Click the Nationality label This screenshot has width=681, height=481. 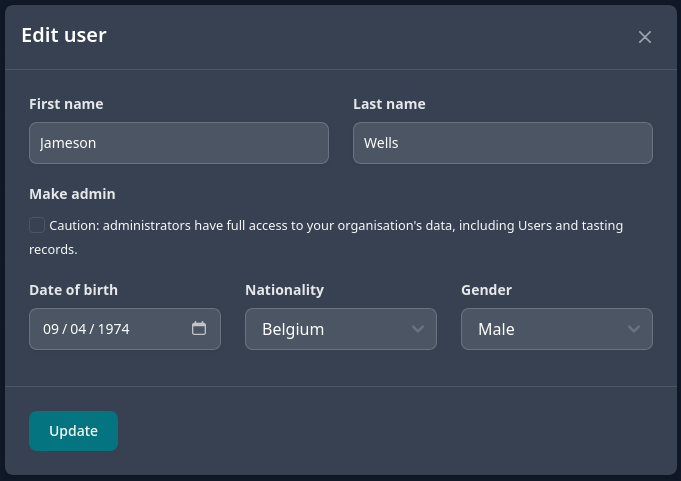coord(284,290)
